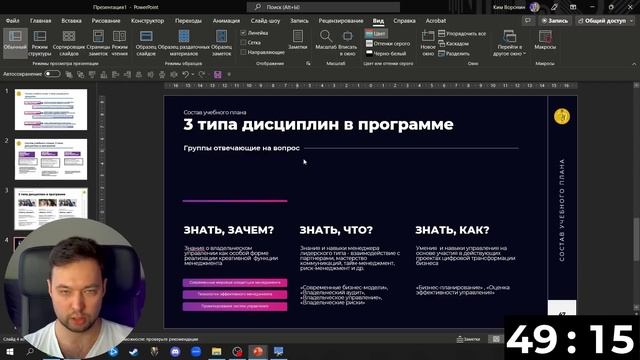640x360 pixels.
Task: Toggle the Заметки notes button in ribbon
Action: [298, 40]
